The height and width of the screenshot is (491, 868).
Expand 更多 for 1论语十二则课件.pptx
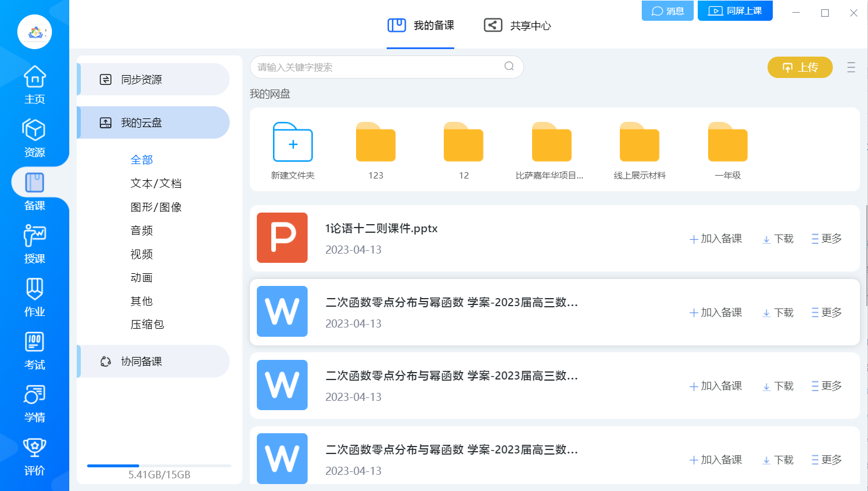826,239
